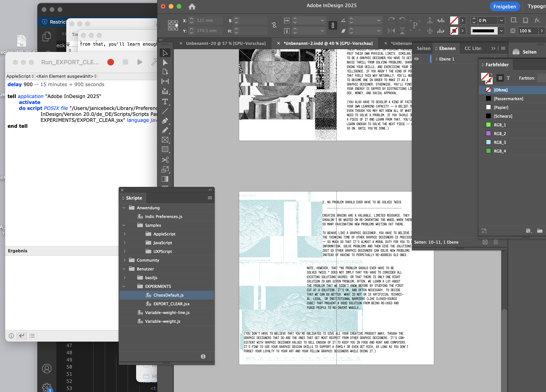
Task: Collapse the EXPERIMENTS folder
Action: [124, 286]
